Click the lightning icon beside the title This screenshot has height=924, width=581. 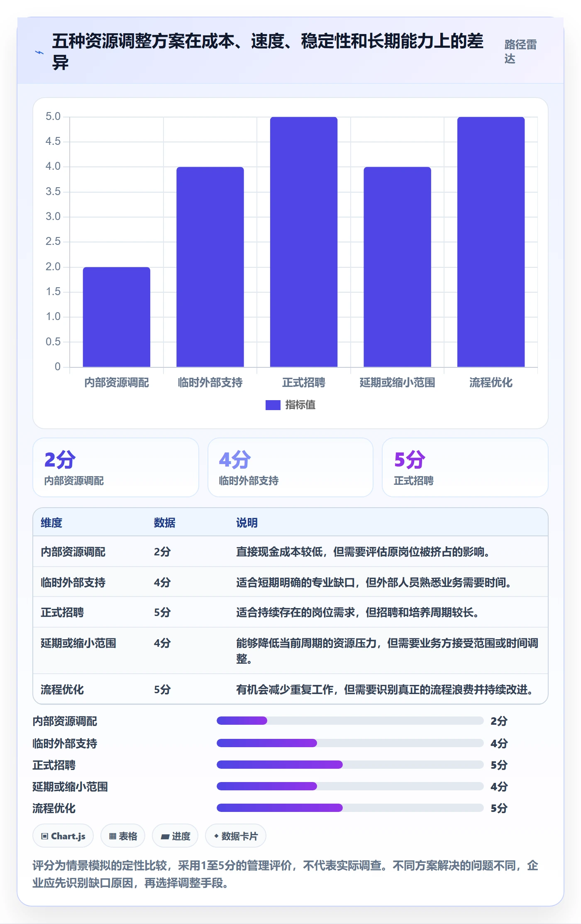click(x=39, y=52)
